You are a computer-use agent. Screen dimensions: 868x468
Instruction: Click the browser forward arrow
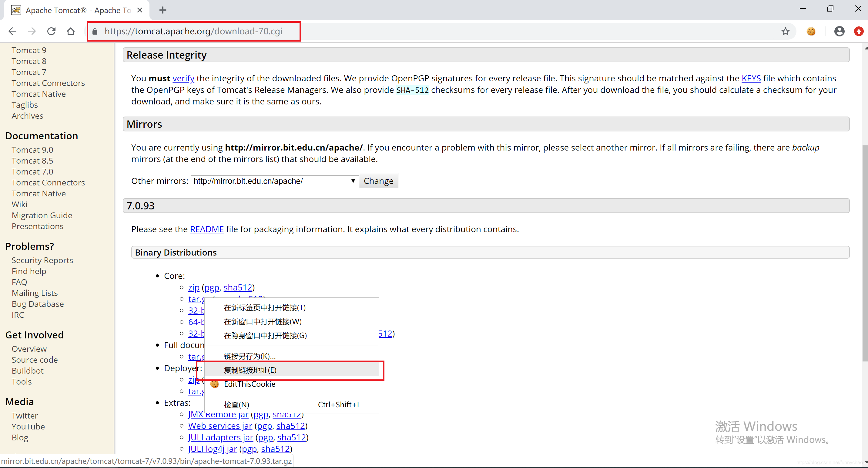coord(32,31)
